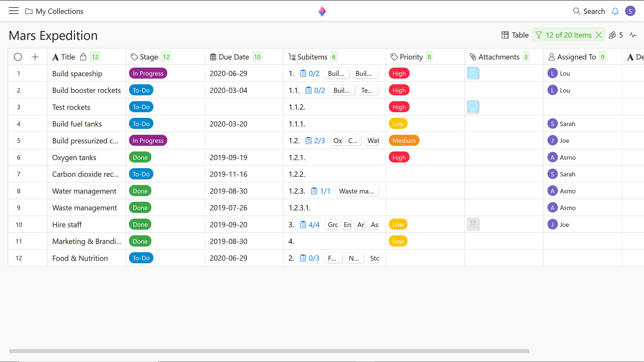Toggle the select-all circle in the header
Image resolution: width=644 pixels, height=362 pixels.
point(18,57)
